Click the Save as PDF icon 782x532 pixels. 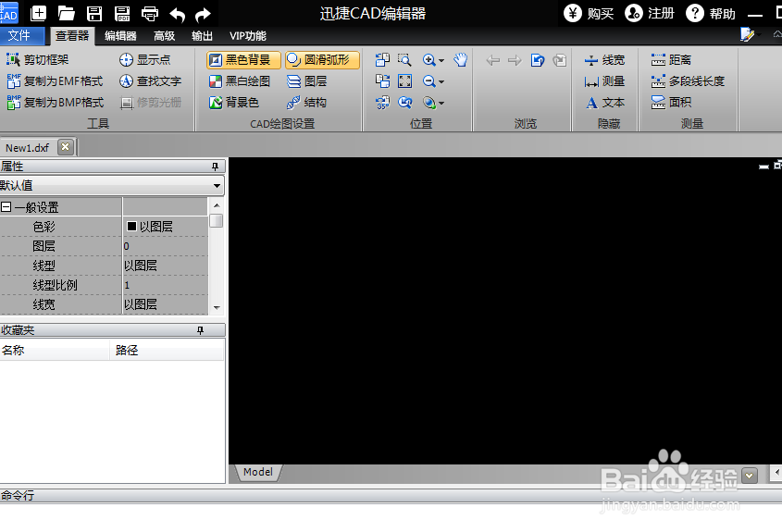pyautogui.click(x=122, y=14)
